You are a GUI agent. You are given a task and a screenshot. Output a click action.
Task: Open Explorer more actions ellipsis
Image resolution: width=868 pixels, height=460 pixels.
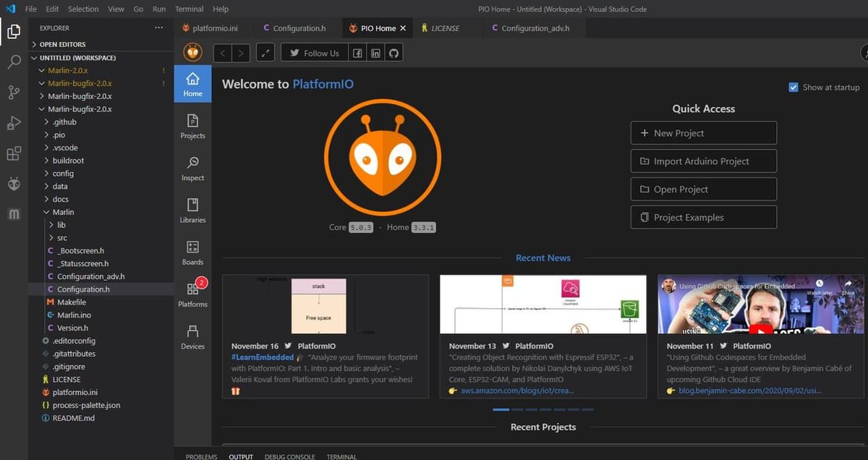click(159, 27)
